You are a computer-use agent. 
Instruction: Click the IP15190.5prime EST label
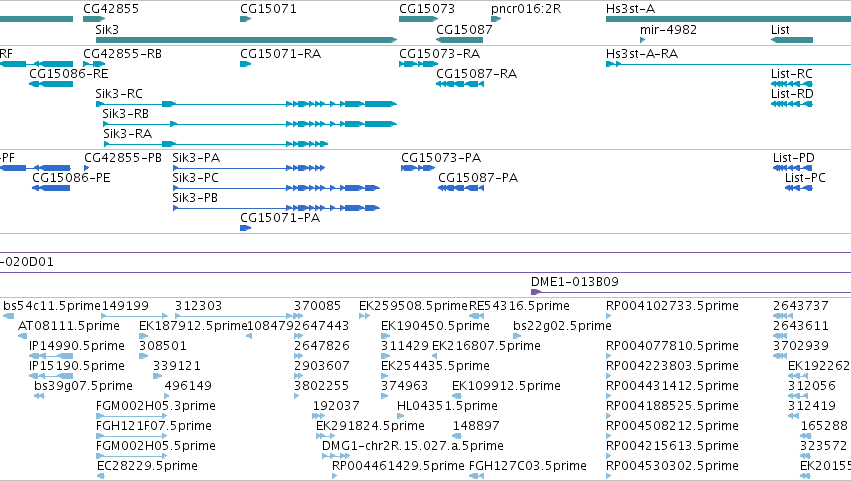[77, 366]
